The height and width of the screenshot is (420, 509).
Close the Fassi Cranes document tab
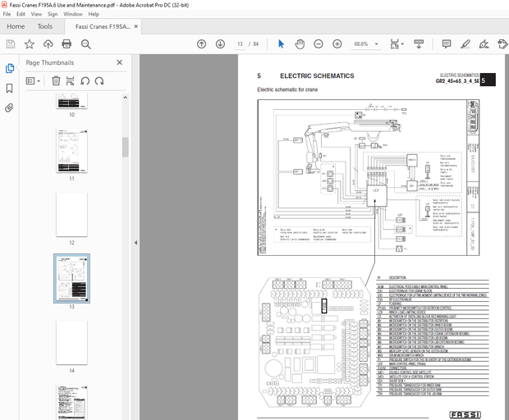point(136,26)
